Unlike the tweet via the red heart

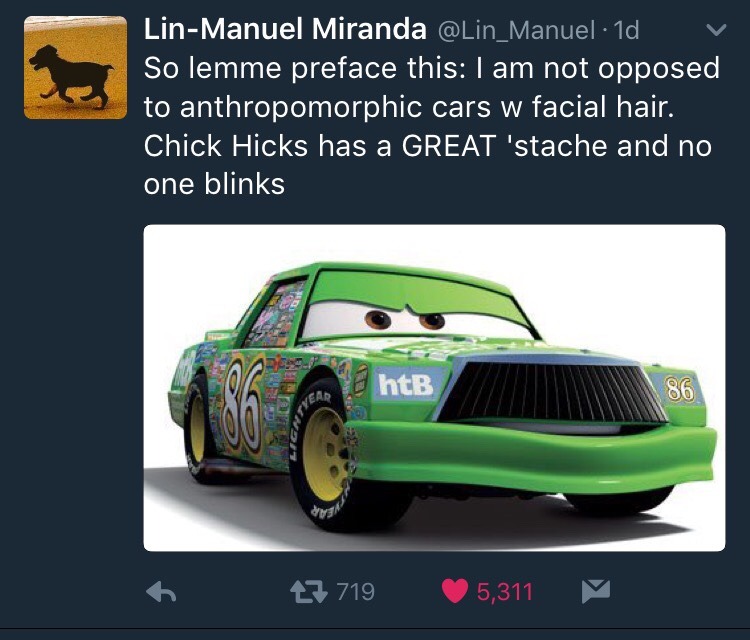[x=454, y=592]
